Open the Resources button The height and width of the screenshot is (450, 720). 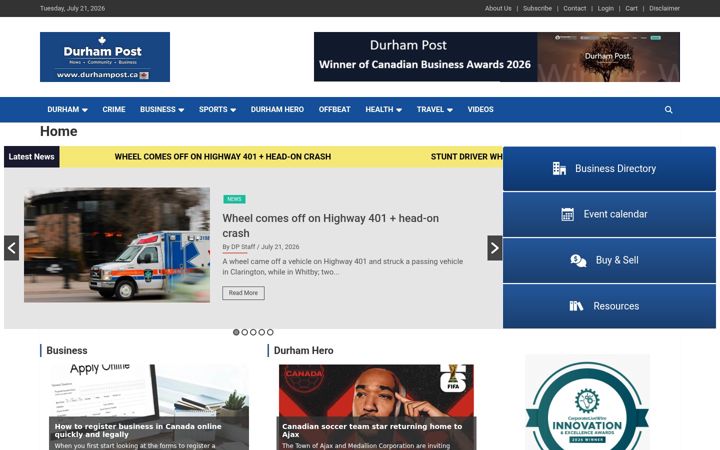pos(609,306)
